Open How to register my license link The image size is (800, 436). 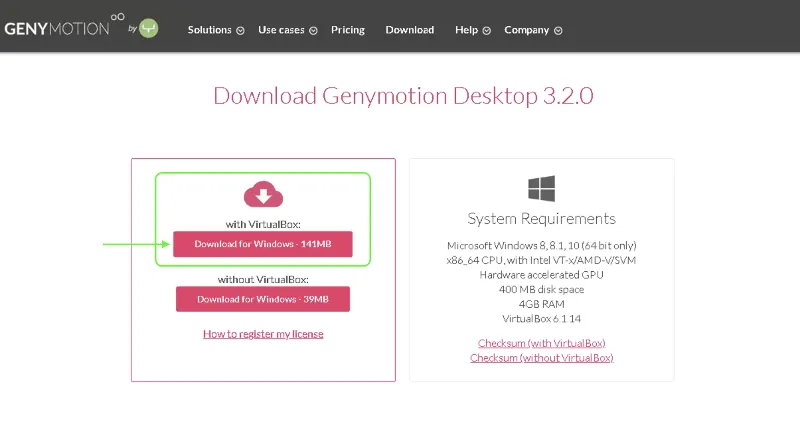pos(263,334)
